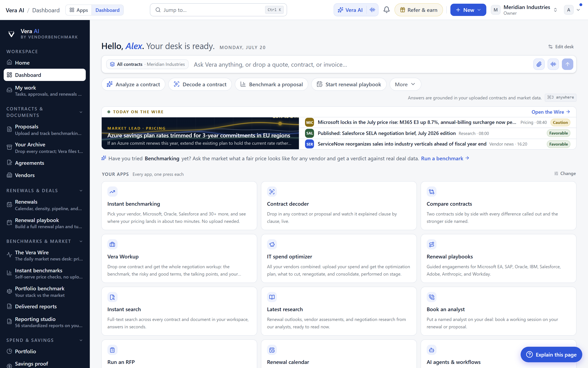Click the Caution tag on Microsoft wire item
This screenshot has height=368, width=588.
pos(560,122)
